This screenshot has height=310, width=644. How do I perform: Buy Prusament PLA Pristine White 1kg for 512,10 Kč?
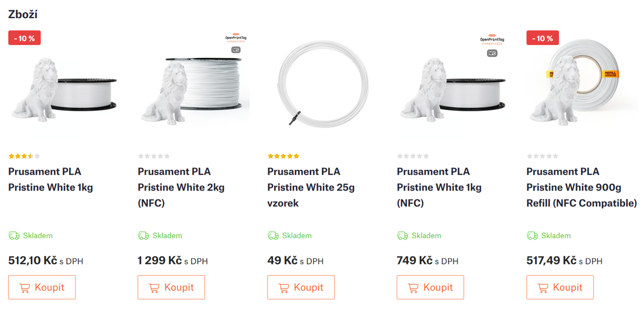42,288
